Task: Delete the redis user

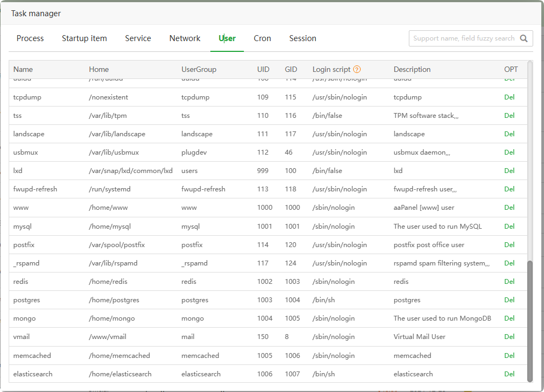Action: coord(509,282)
